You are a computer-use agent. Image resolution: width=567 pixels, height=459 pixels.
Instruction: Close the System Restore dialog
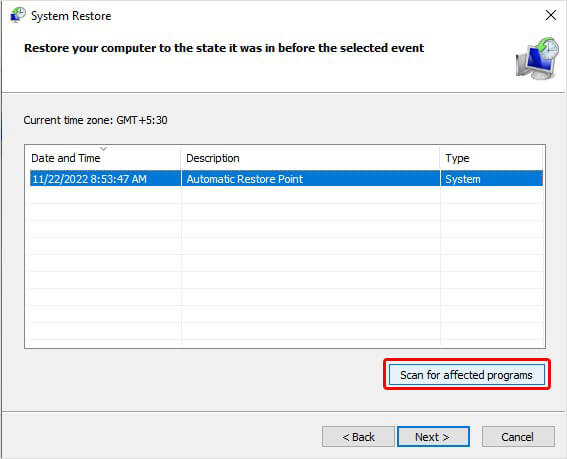click(x=550, y=15)
